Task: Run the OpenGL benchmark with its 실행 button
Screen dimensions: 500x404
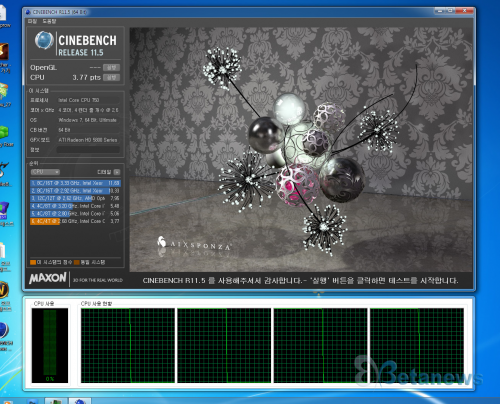Action: 111,67
